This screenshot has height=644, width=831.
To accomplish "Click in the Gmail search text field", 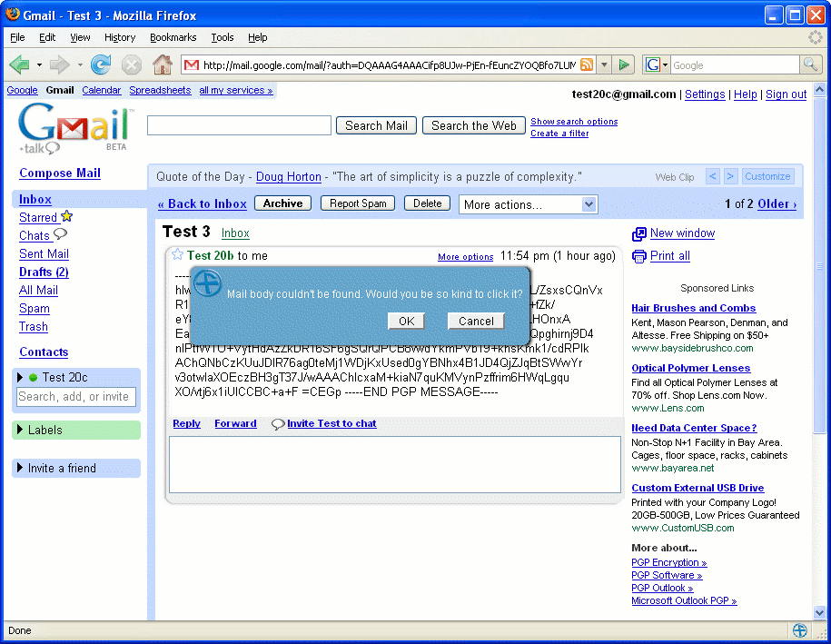I will click(239, 125).
